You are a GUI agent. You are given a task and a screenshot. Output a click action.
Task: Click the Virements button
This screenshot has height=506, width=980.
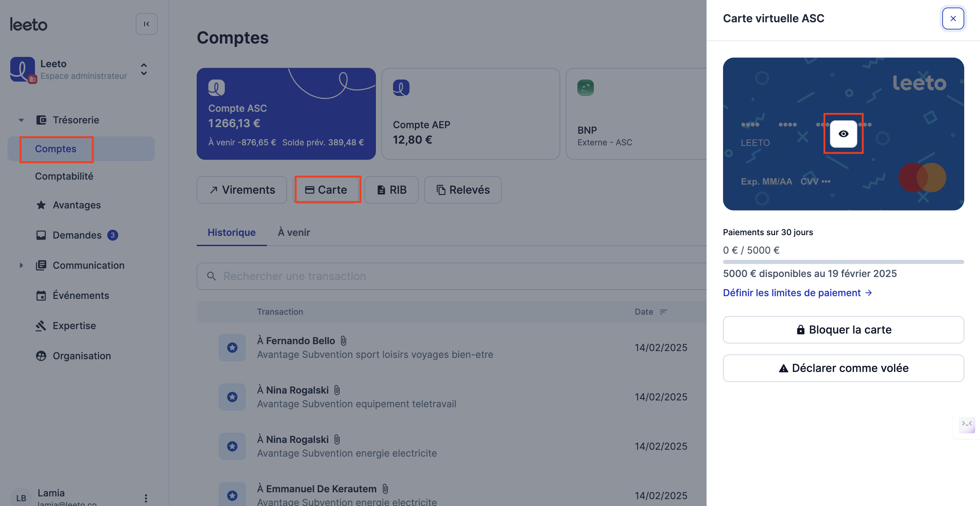point(242,190)
